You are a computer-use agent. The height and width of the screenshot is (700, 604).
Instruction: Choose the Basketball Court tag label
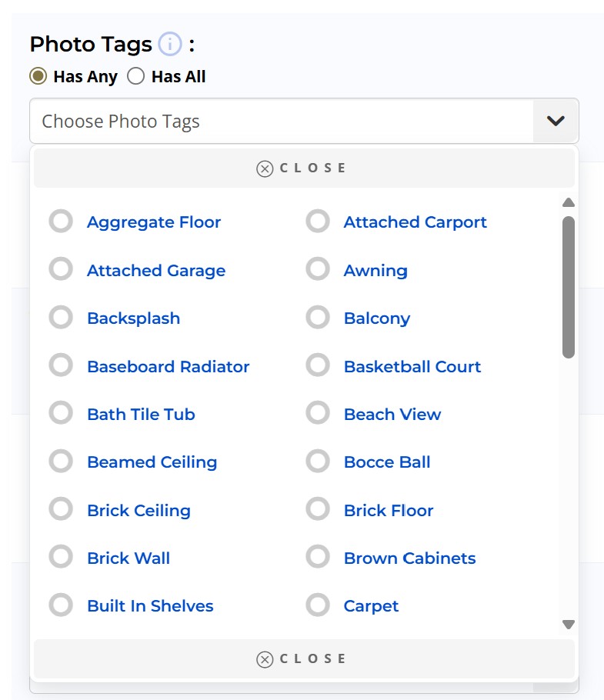point(412,367)
